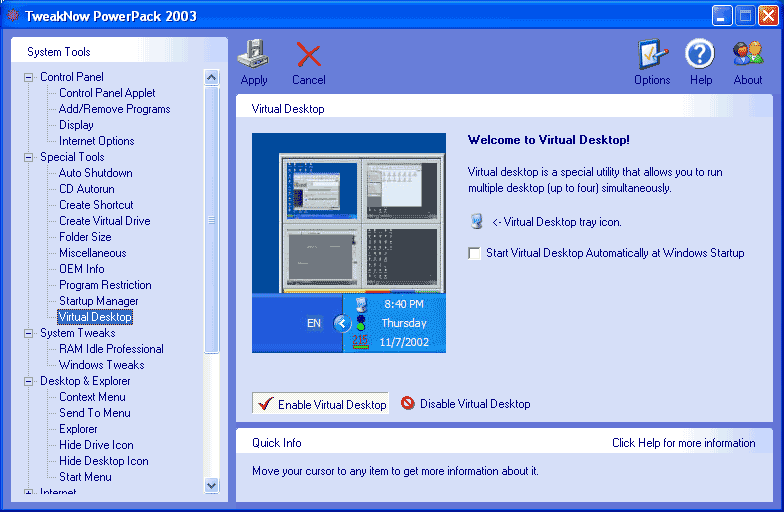The height and width of the screenshot is (512, 784).
Task: Click the sidebar scroll up arrow
Action: (211, 77)
